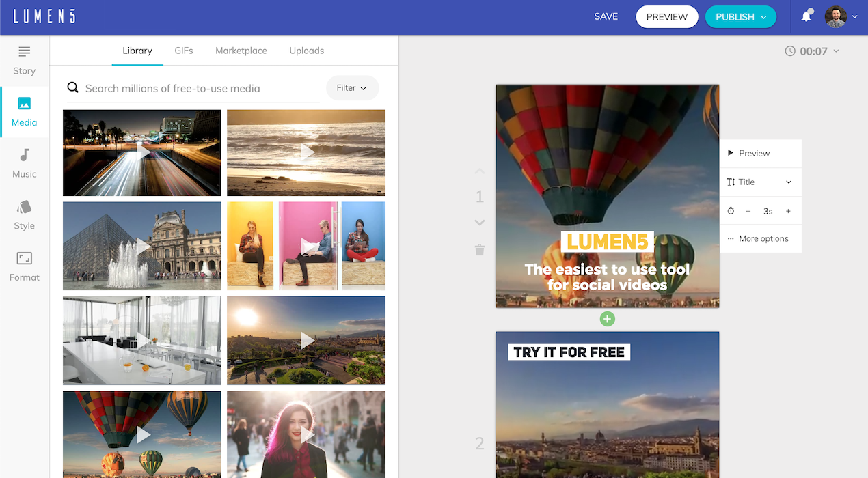Viewport: 868px width, 478px height.
Task: Click the video duration clock icon
Action: point(790,51)
